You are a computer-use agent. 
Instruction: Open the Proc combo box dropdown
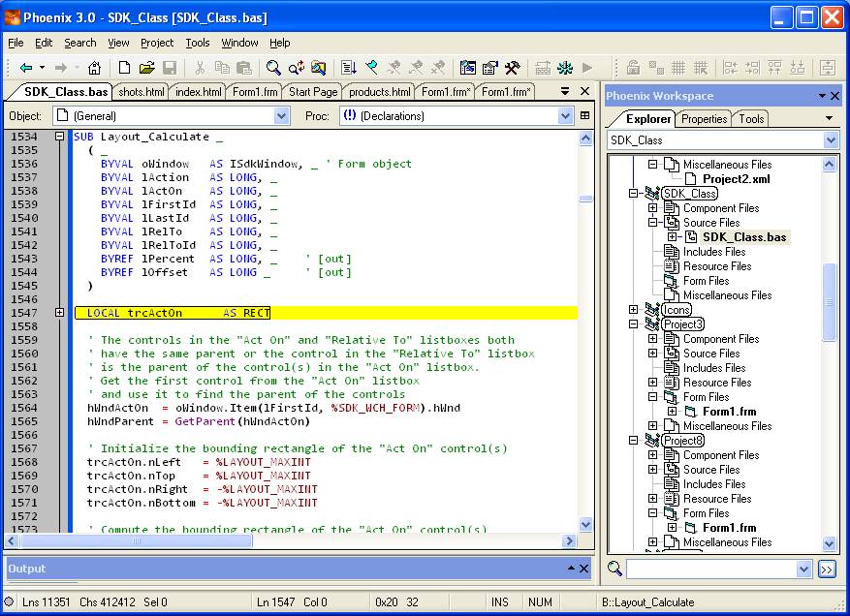pyautogui.click(x=565, y=115)
